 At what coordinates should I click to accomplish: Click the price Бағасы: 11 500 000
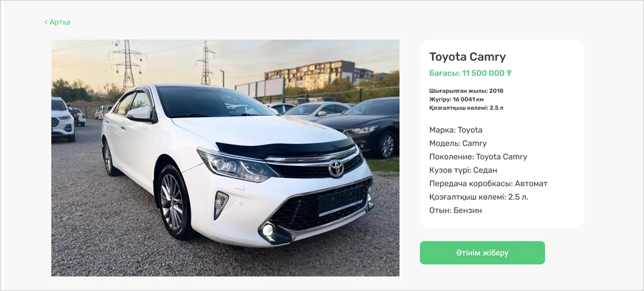[x=467, y=73]
